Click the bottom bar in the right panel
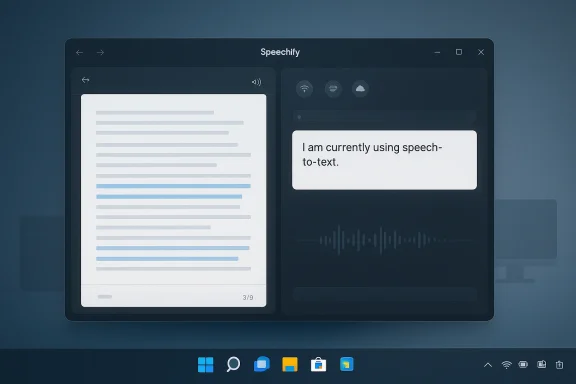This screenshot has width=576, height=384. point(385,294)
